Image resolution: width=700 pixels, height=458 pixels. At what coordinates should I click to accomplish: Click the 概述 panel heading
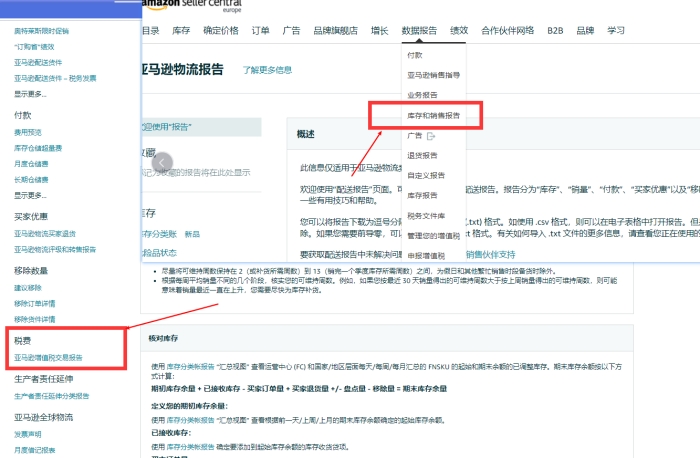coord(306,134)
